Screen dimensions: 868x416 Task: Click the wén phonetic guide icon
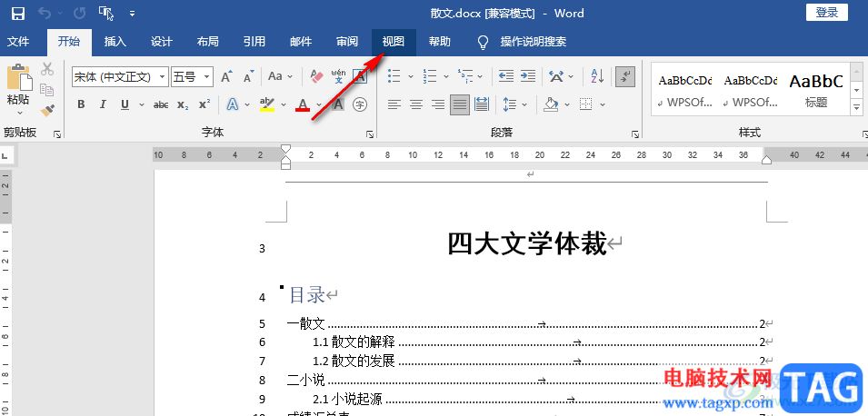tap(338, 76)
